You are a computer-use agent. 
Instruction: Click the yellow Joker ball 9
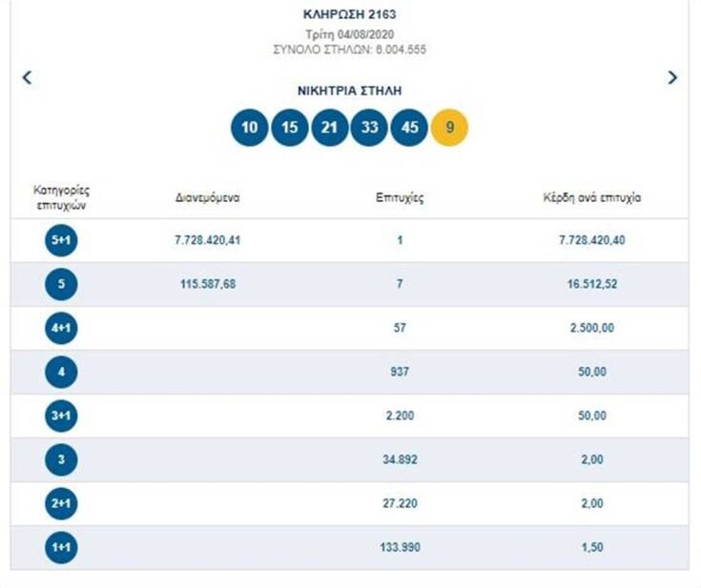(x=450, y=128)
